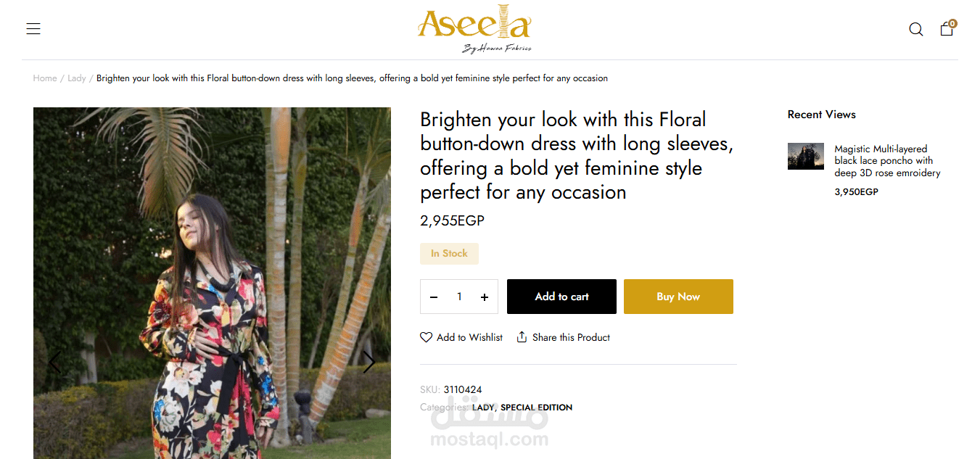This screenshot has width=980, height=459.
Task: Increase quantity with plus button
Action: pos(485,297)
